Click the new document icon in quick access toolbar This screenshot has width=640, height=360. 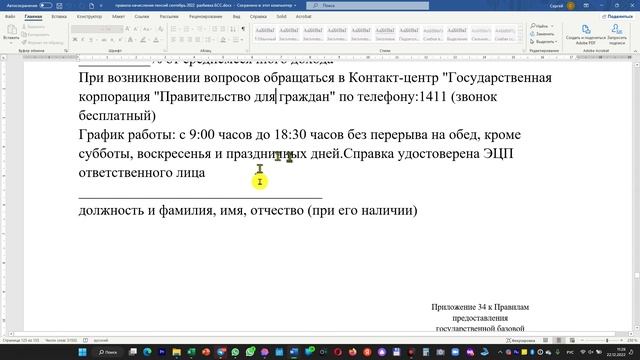[91, 6]
